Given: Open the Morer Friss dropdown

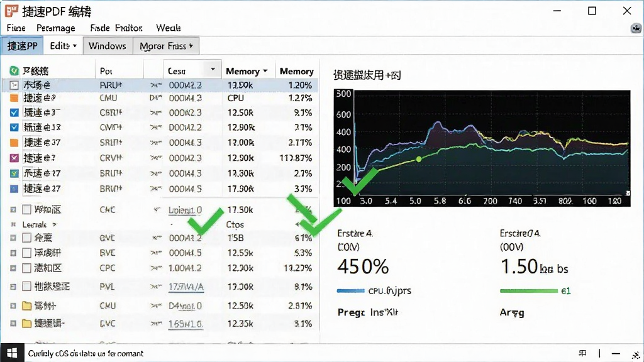Looking at the screenshot, I should click(x=166, y=46).
